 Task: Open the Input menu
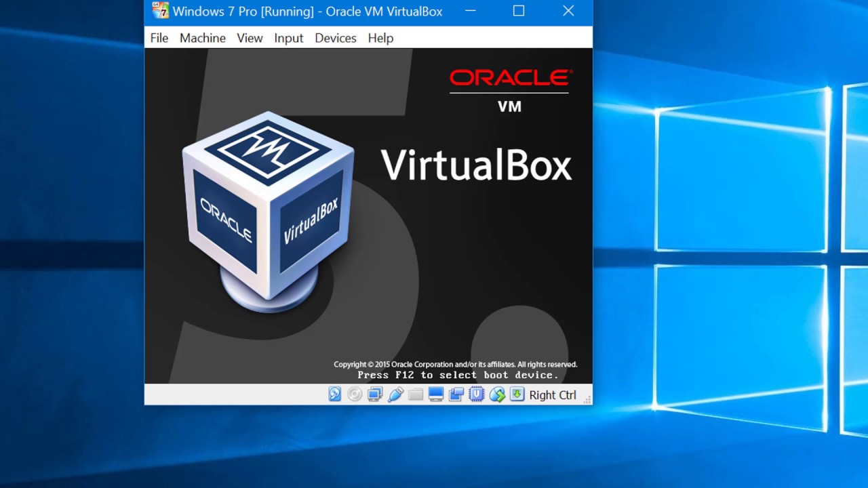(289, 38)
